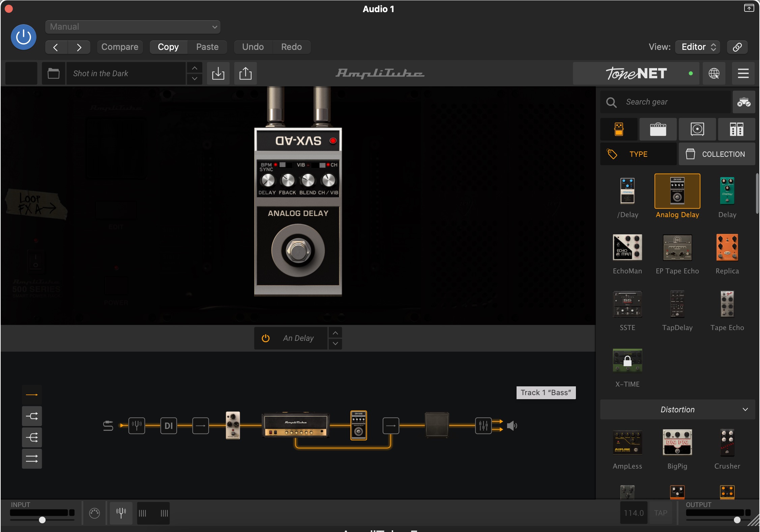Collapse the Distortion category section
This screenshot has height=532, width=760.
pyautogui.click(x=678, y=410)
